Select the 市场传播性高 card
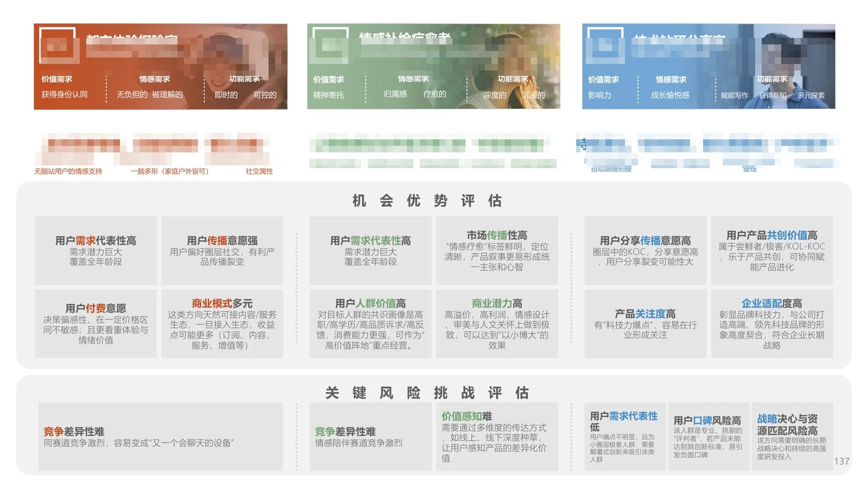Viewport: 868px width, 488px height. [497, 251]
